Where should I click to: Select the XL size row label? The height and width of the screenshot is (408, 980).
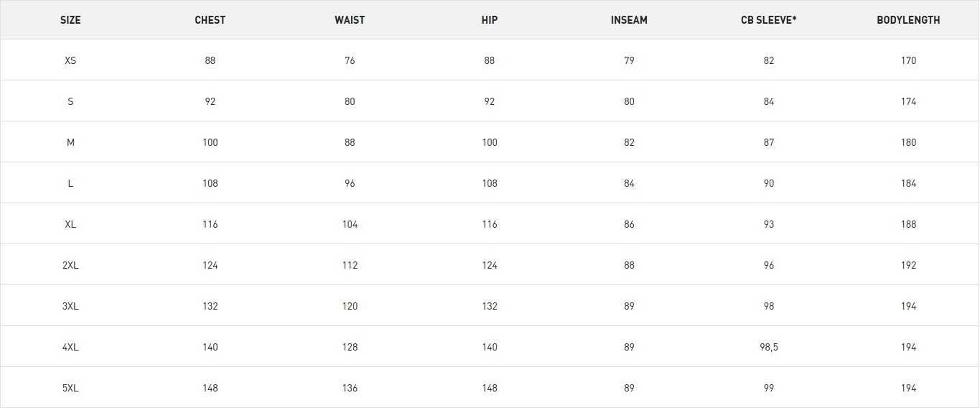pos(70,224)
